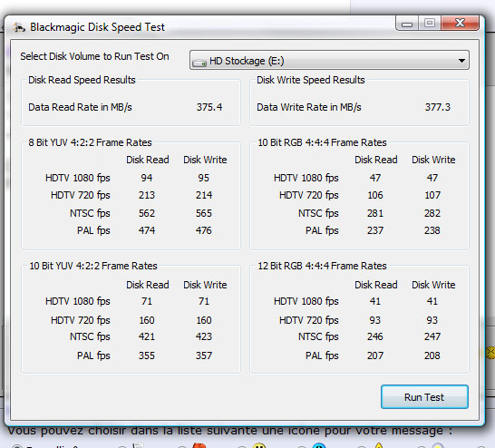Click the 'Disk Read Speed Results' group title
The image size is (495, 448).
coord(82,80)
